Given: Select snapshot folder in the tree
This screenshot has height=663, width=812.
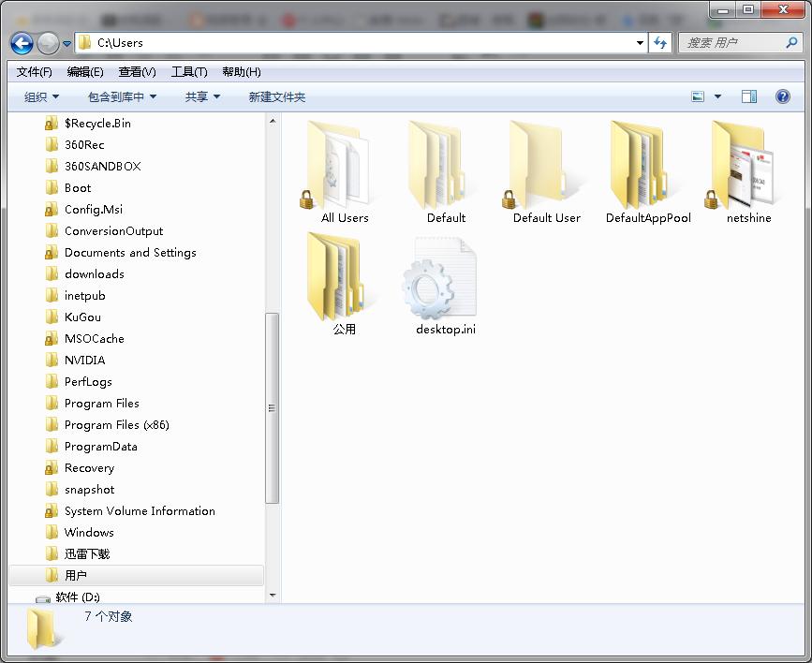Looking at the screenshot, I should click(x=89, y=490).
